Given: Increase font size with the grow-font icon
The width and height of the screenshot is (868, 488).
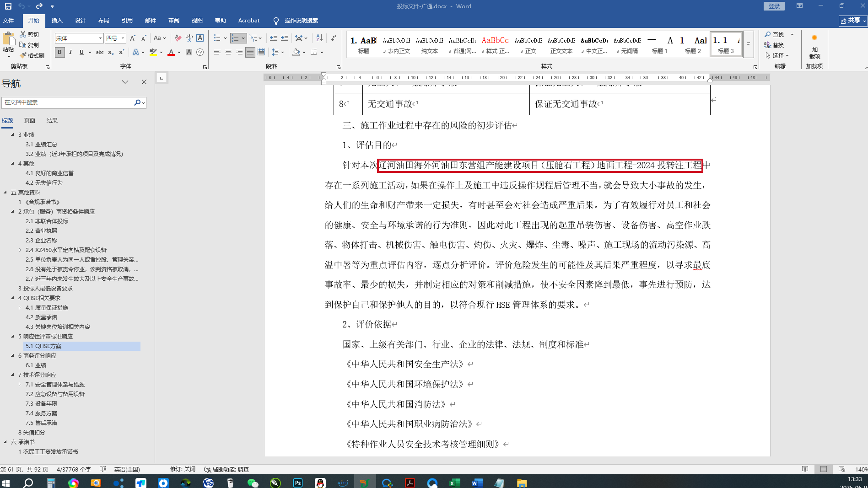Looking at the screenshot, I should (x=133, y=38).
